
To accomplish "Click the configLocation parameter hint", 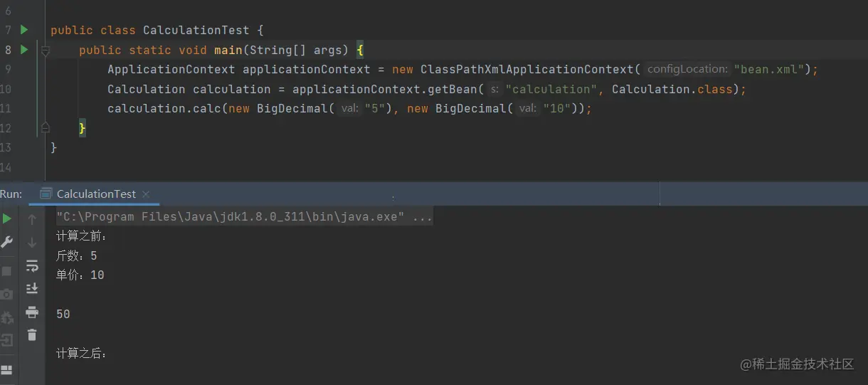I will (687, 70).
